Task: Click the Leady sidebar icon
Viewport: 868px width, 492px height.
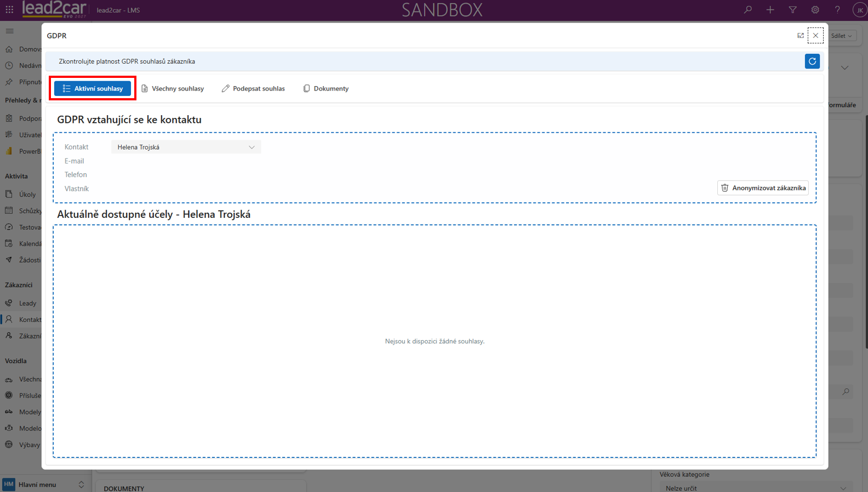Action: point(9,303)
